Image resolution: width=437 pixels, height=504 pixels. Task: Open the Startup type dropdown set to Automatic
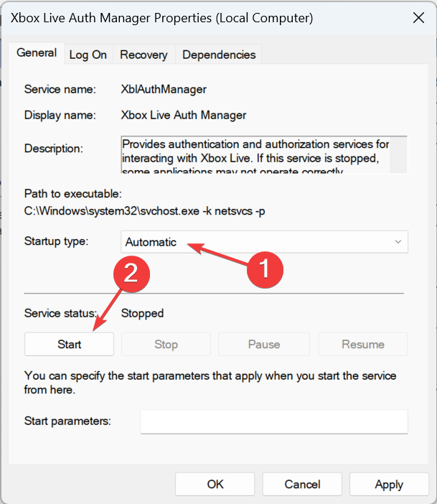point(264,242)
